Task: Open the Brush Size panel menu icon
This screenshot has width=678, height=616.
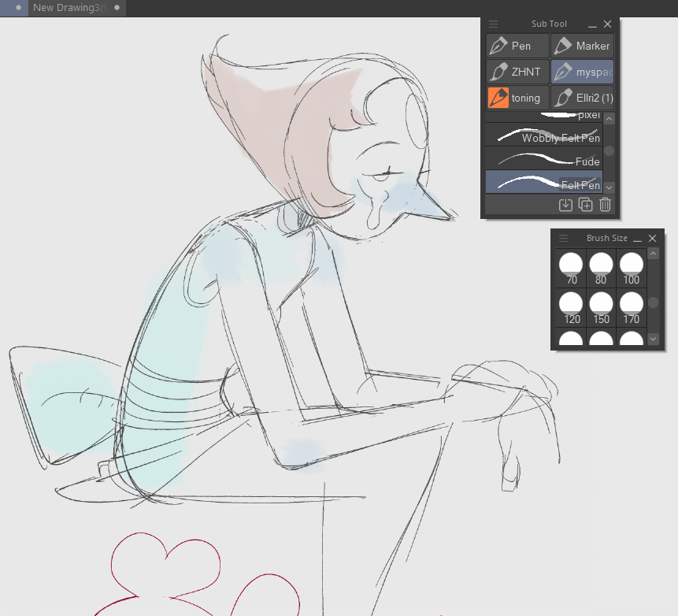Action: click(563, 239)
